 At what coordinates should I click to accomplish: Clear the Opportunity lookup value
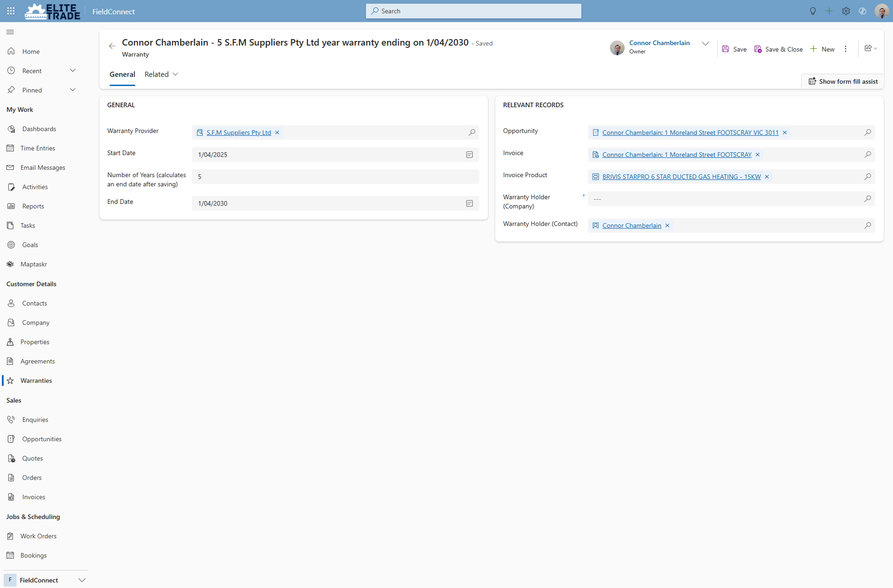[x=785, y=132]
